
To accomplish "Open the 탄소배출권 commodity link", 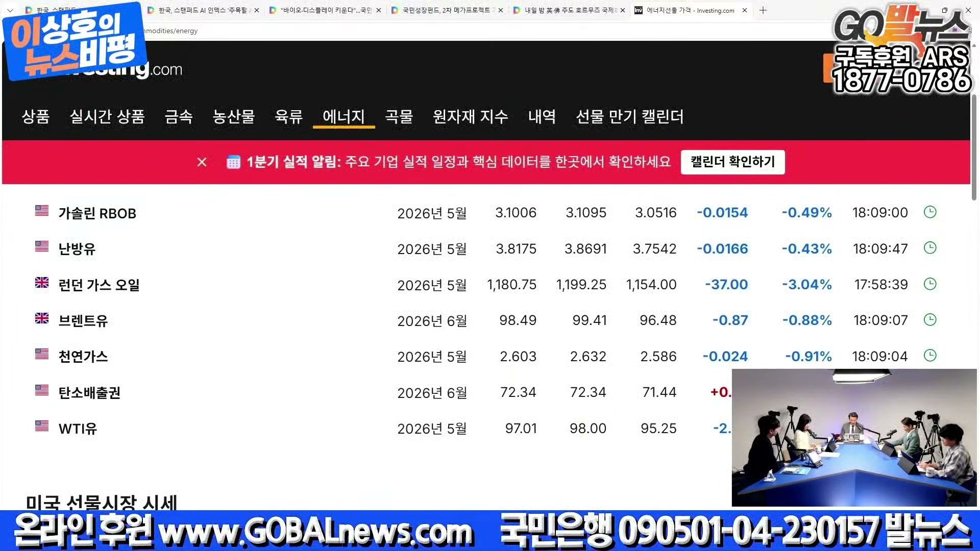I will click(x=89, y=393).
